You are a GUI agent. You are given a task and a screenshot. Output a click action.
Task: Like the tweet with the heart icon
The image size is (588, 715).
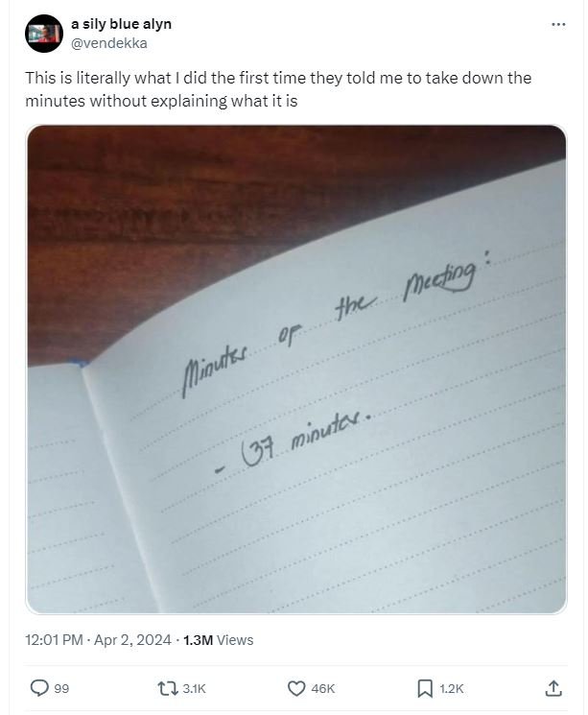click(296, 688)
